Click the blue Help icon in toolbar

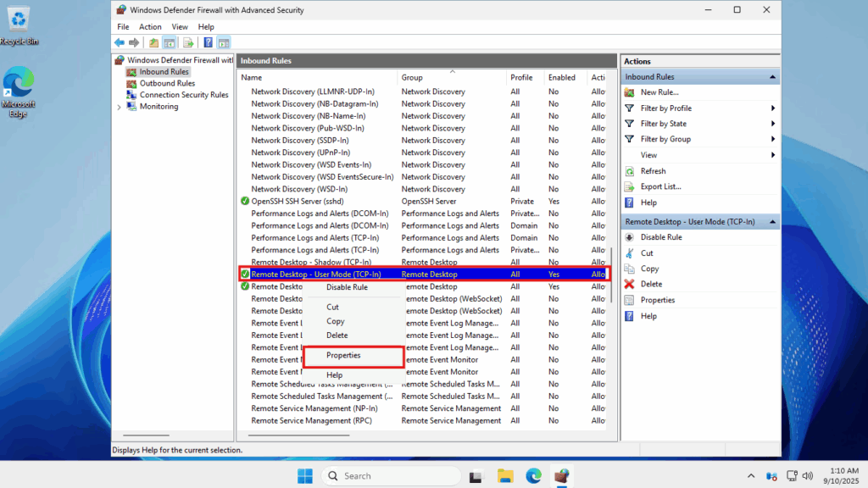(x=208, y=42)
